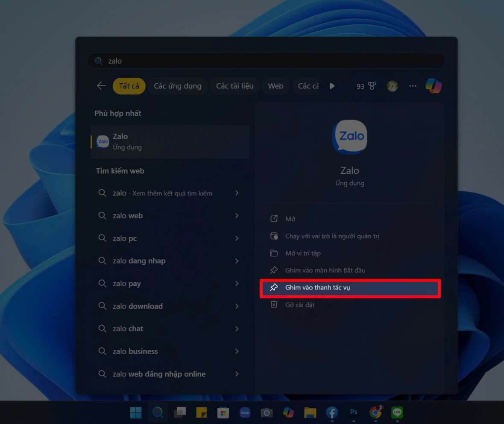This screenshot has width=504, height=424.
Task: Expand chevron next to 'zalo pc'
Action: 237,238
